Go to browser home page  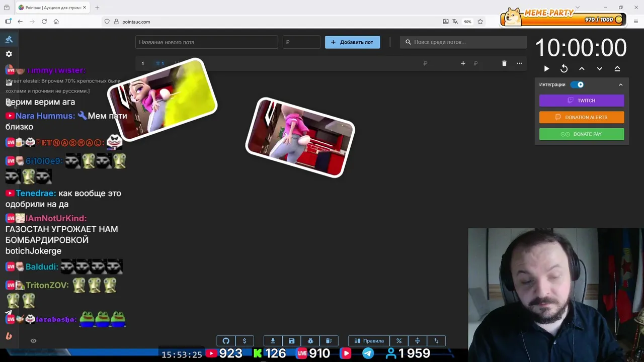click(x=56, y=22)
